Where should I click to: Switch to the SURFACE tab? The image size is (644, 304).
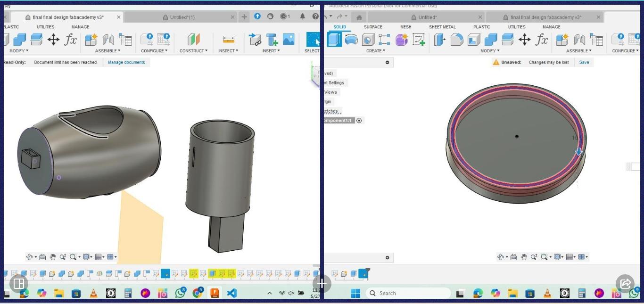coord(373,27)
